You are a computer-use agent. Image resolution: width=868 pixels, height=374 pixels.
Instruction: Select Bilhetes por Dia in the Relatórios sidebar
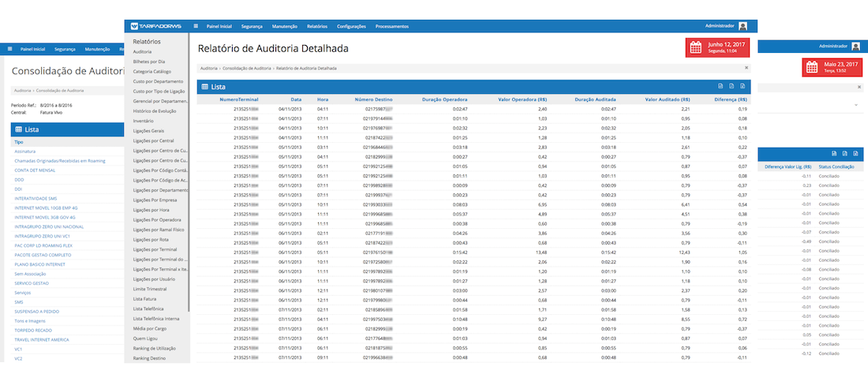[x=149, y=61]
